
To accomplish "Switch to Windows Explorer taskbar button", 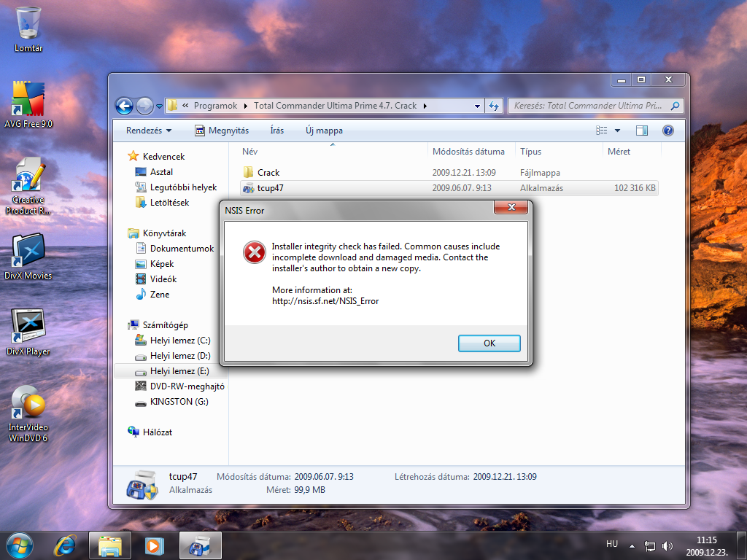I will [x=109, y=545].
